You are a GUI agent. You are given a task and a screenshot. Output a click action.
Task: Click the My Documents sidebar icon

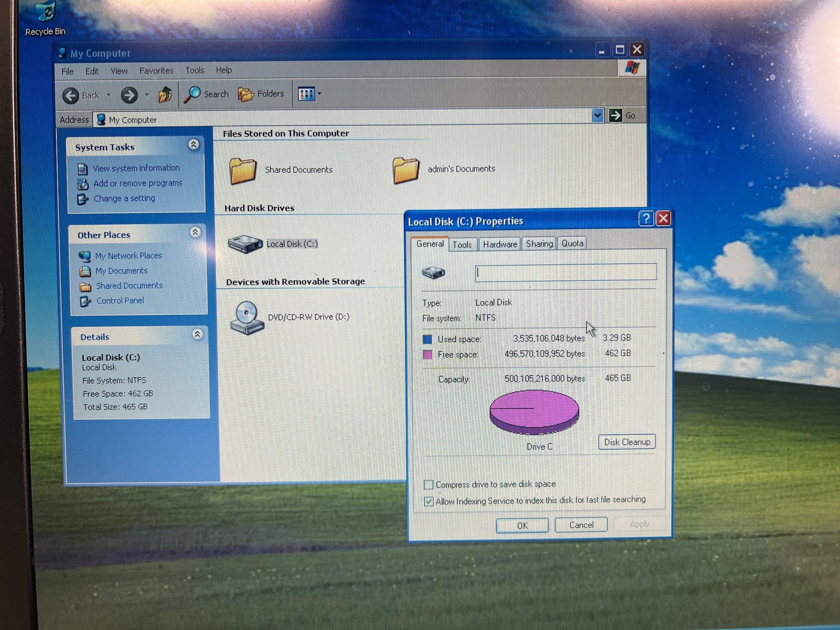[x=85, y=271]
